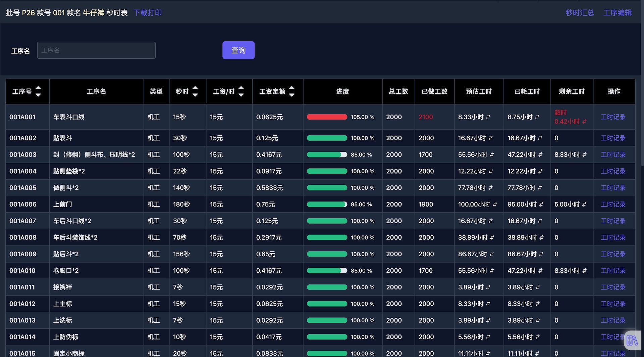Screen dimensions: 644x357
Task: Click the 查询 search button
Action: tap(238, 50)
